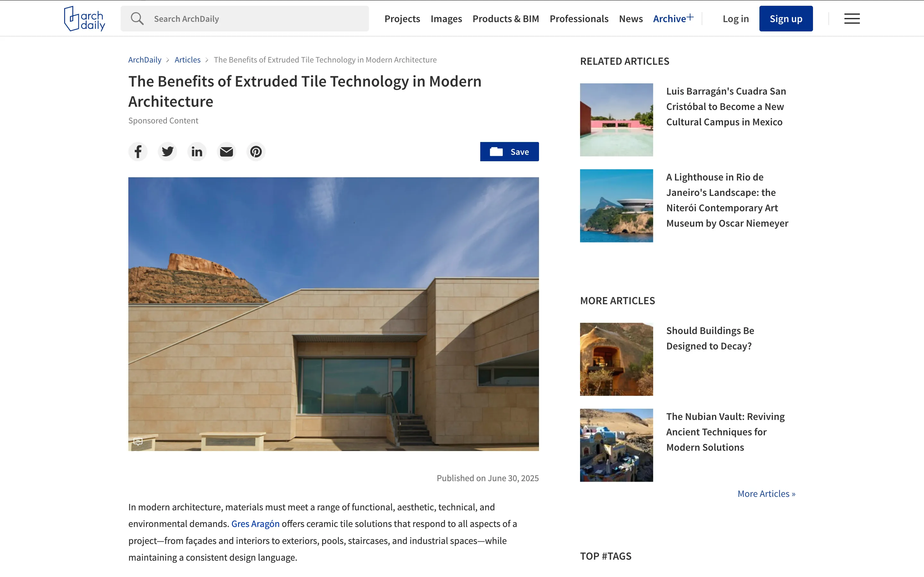Viewport: 924px width, 577px height.
Task: Send article by email envelope icon
Action: tap(227, 152)
